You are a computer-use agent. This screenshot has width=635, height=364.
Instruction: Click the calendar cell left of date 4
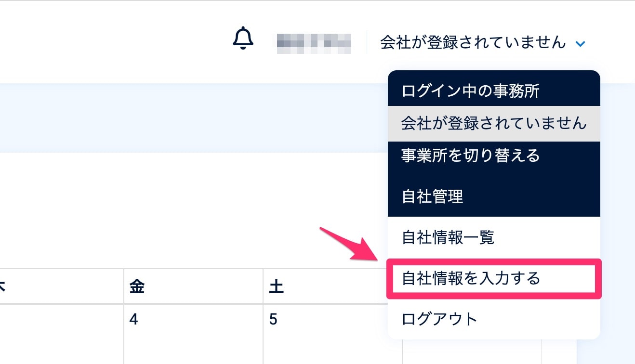pos(62,334)
